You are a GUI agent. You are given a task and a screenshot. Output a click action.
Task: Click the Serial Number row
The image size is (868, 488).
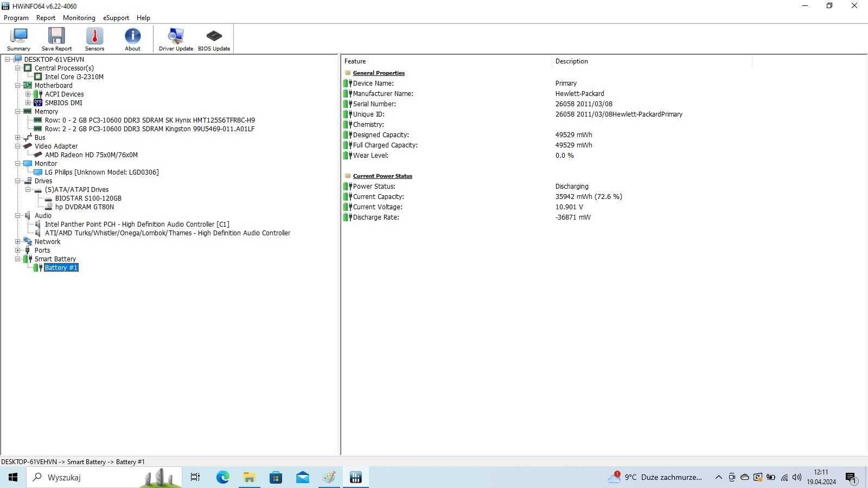click(x=547, y=104)
